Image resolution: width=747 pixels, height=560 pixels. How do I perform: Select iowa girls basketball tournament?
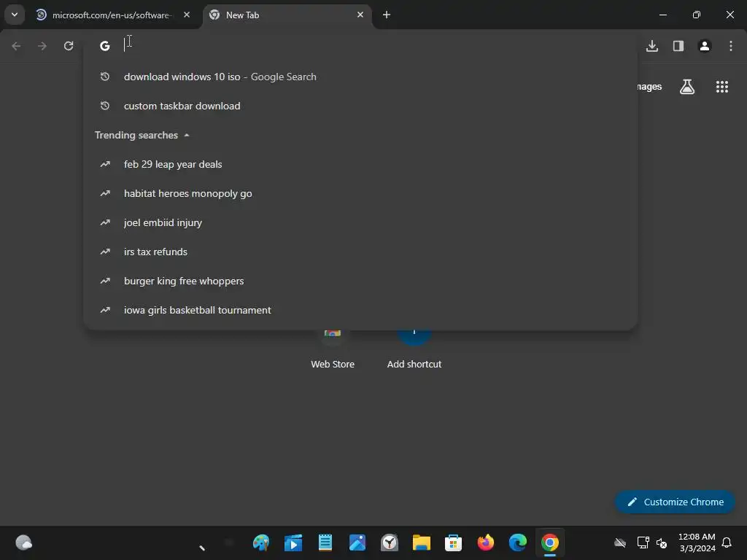(360, 310)
